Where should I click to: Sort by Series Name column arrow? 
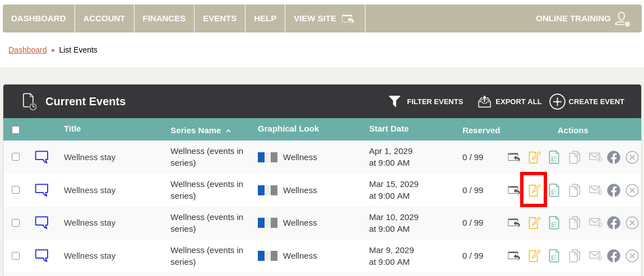228,130
